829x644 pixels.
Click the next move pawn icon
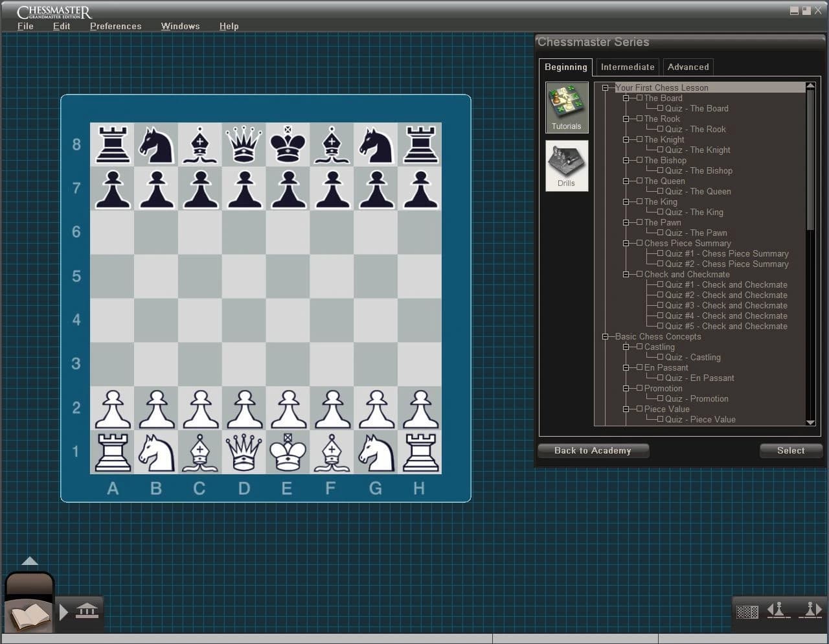coord(810,610)
